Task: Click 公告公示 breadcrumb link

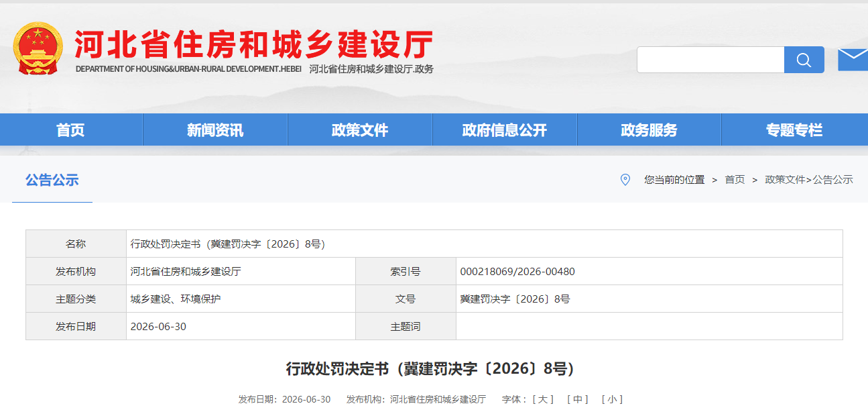Action: click(x=833, y=180)
